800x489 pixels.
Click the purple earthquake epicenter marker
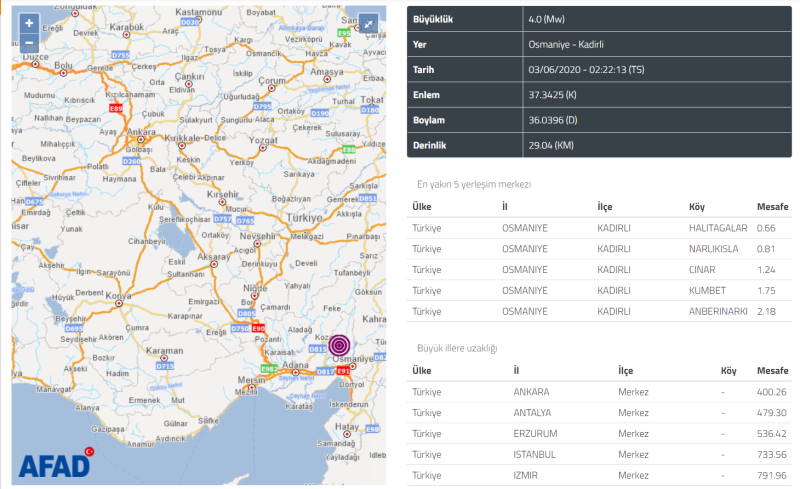(340, 344)
